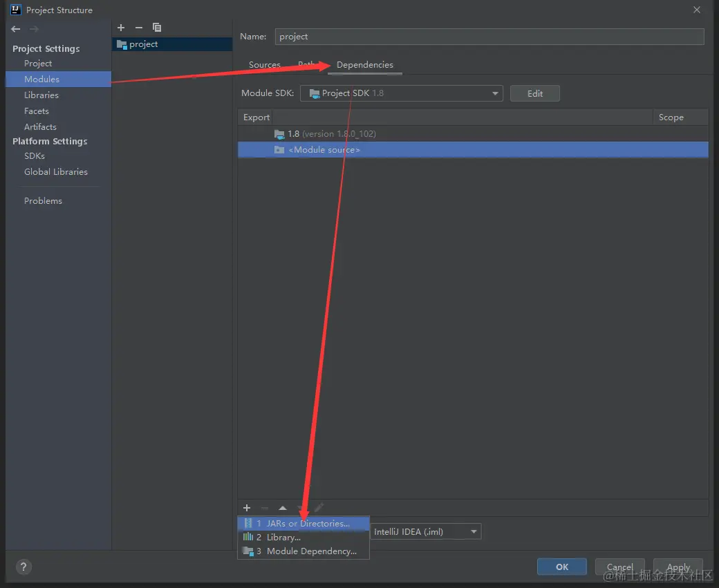
Task: Open the IntelliJ IDEA (.iml) format dropdown
Action: point(426,531)
